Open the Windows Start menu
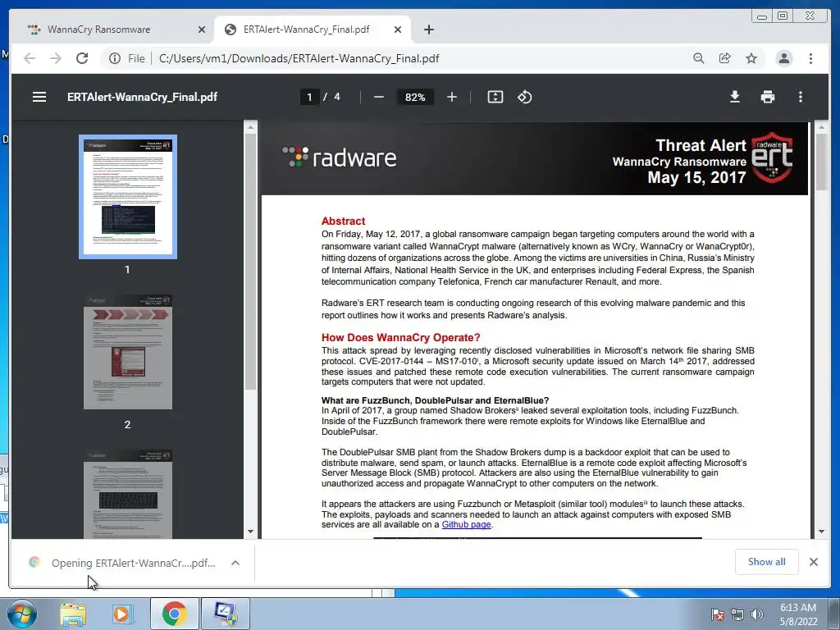 (x=22, y=614)
